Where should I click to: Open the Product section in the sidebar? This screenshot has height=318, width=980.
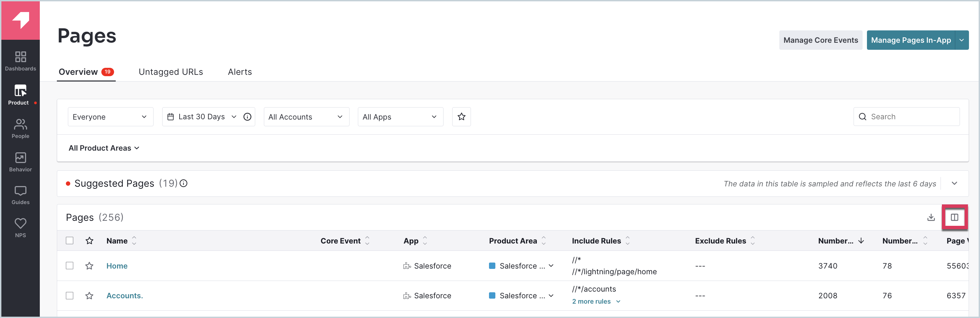20,95
